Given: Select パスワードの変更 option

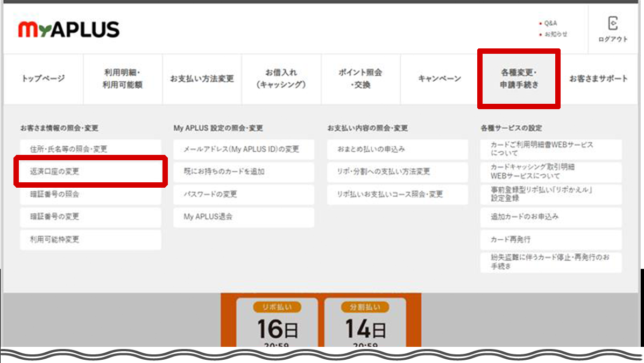Looking at the screenshot, I should pos(244,194).
